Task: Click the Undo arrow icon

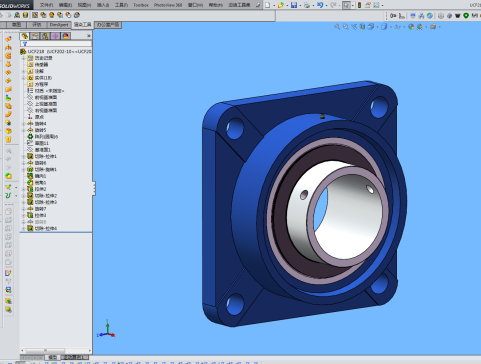Action: (320, 5)
